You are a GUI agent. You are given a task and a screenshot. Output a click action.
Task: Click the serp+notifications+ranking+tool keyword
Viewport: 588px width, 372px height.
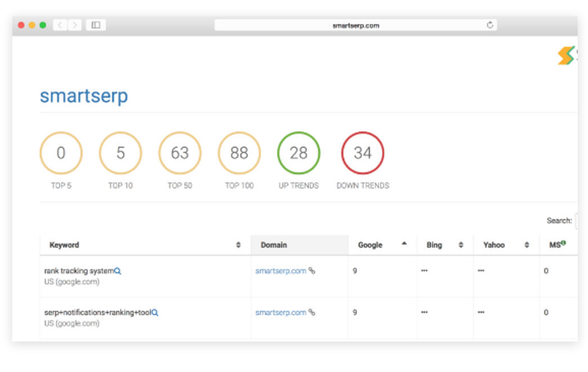(98, 313)
